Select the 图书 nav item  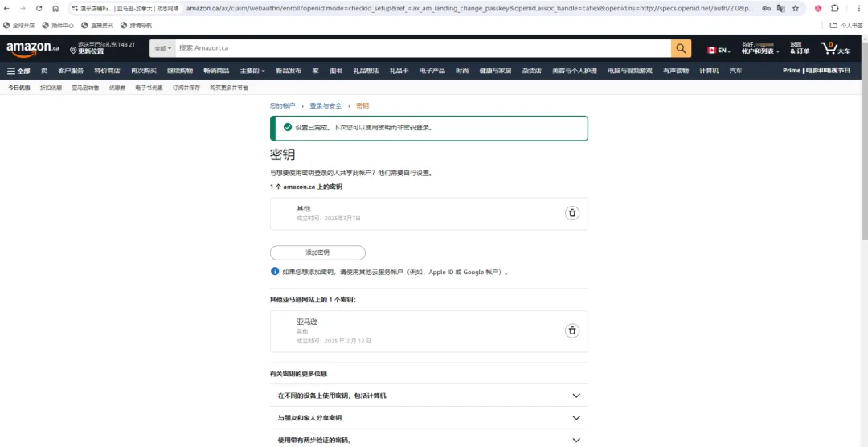coord(335,71)
